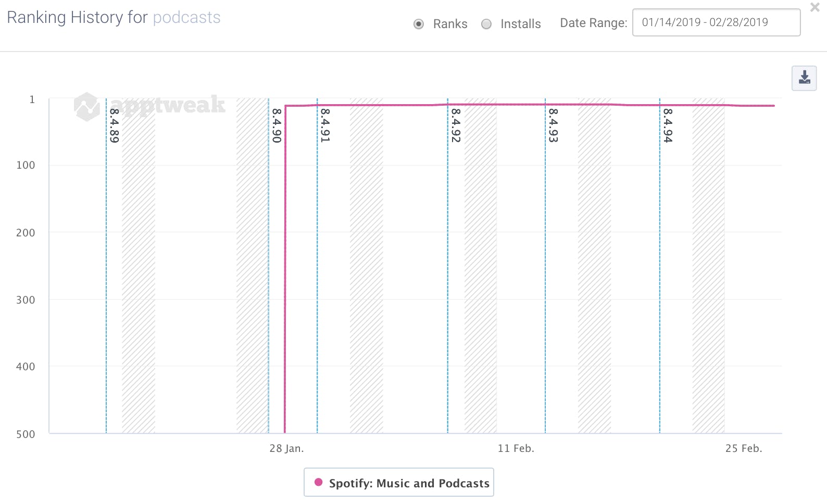Click the 8.4.94 version marker
The width and height of the screenshot is (827, 504).
(668, 125)
